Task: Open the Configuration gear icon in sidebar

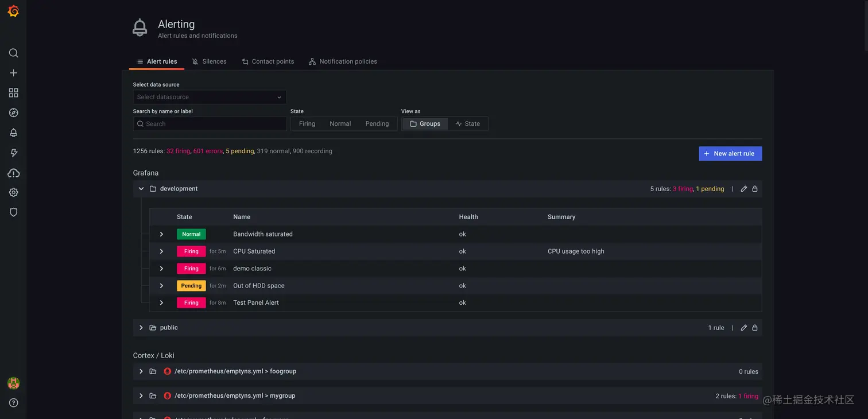Action: tap(13, 192)
